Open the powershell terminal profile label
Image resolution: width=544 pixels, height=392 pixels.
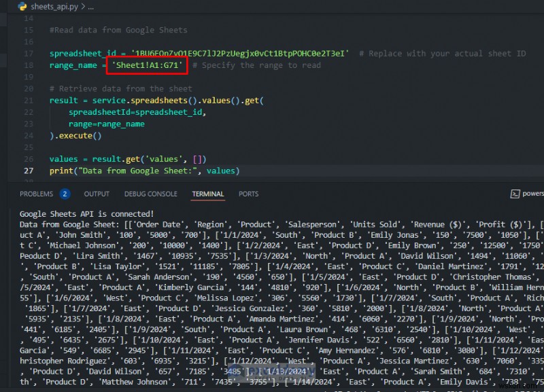click(x=533, y=194)
